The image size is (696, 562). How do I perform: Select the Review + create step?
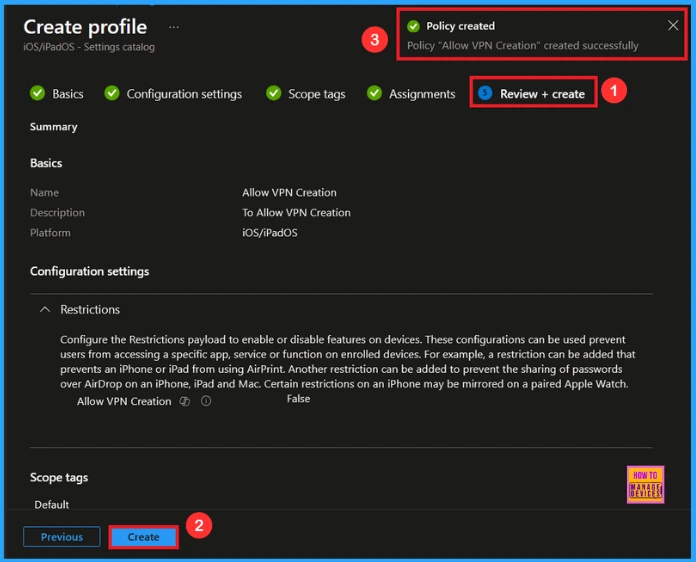tap(542, 93)
